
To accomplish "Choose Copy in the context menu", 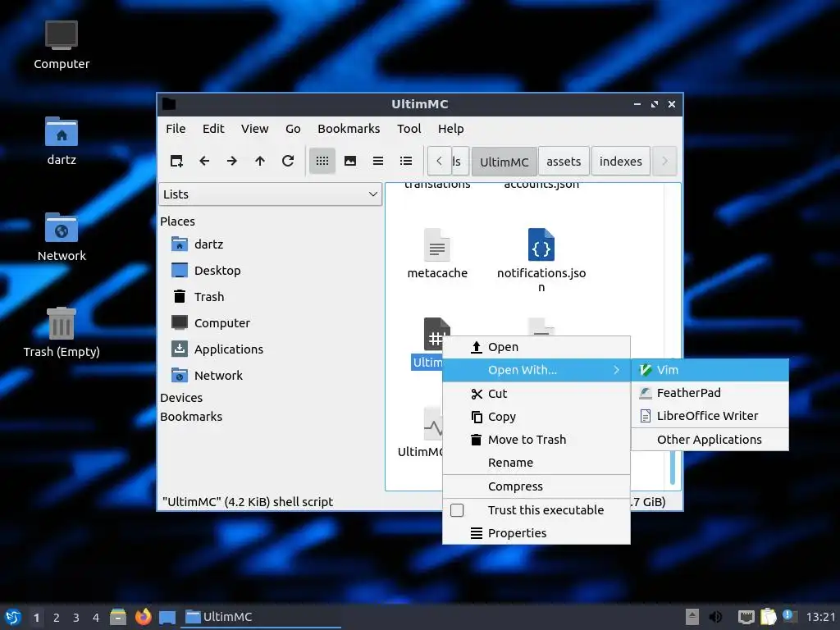I will [x=536, y=417].
